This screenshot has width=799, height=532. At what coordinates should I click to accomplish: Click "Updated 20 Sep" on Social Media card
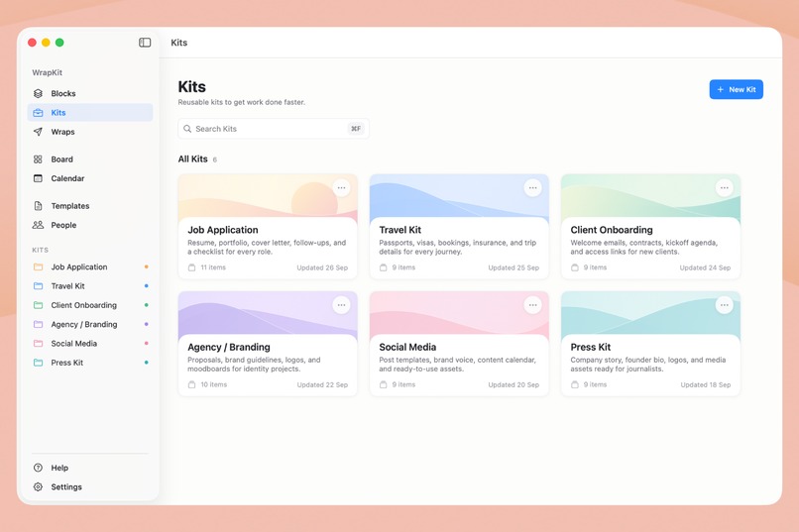click(x=514, y=384)
